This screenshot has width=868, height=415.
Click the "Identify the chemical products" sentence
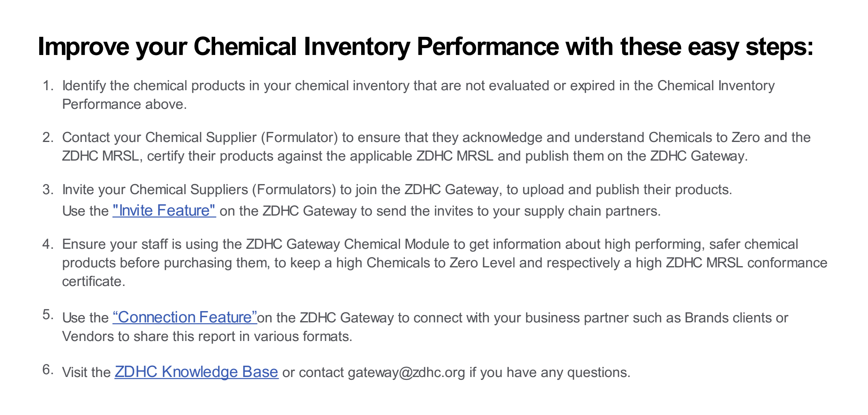(419, 95)
